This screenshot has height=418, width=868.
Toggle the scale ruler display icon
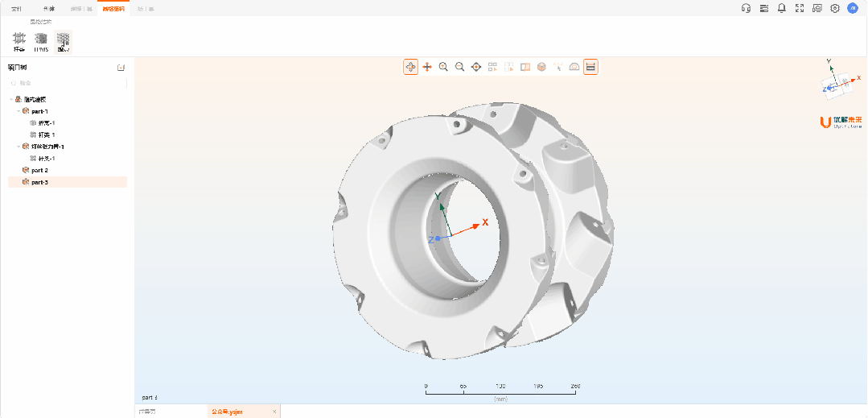590,67
